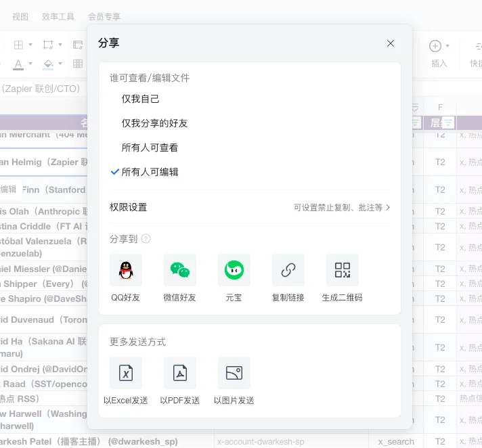Click 'Raad (SST/openco' row cell
Screen dimensions: 482x448
pos(43,384)
